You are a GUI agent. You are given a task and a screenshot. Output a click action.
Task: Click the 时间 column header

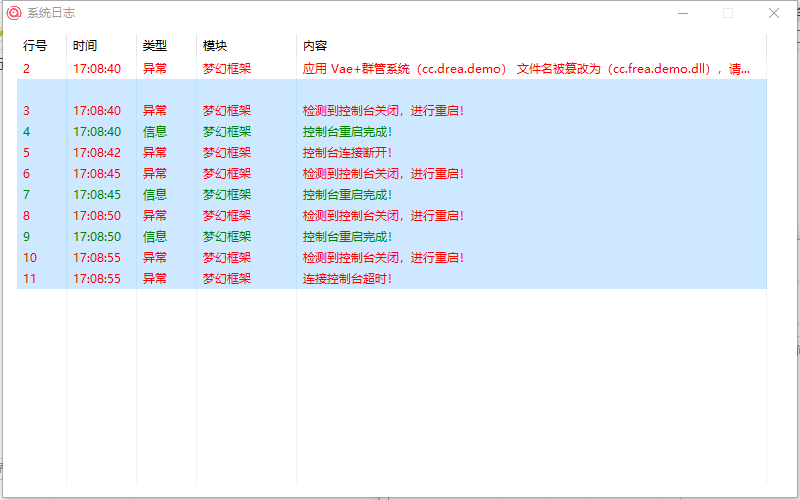85,46
